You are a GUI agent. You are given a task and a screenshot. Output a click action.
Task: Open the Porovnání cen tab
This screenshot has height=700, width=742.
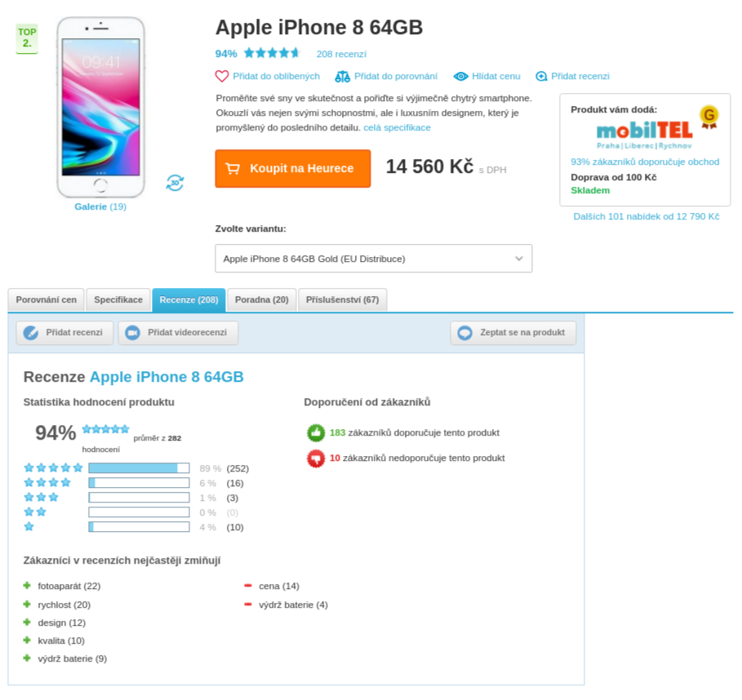click(x=46, y=299)
